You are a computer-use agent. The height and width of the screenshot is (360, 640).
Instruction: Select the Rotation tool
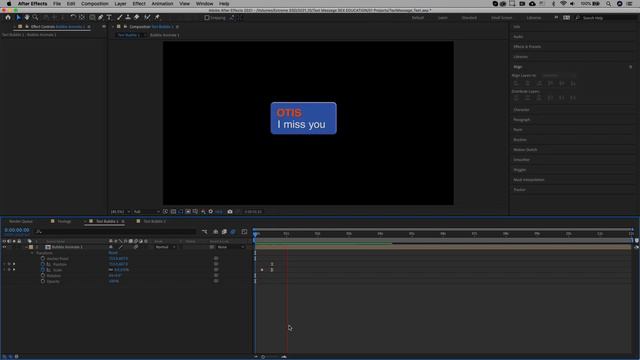[x=73, y=18]
